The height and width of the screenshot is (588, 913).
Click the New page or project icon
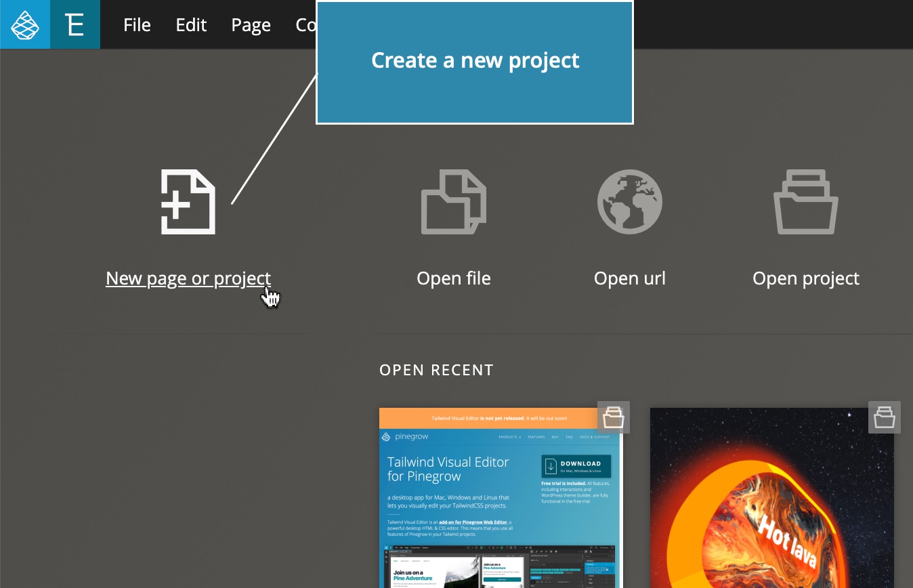pos(188,202)
